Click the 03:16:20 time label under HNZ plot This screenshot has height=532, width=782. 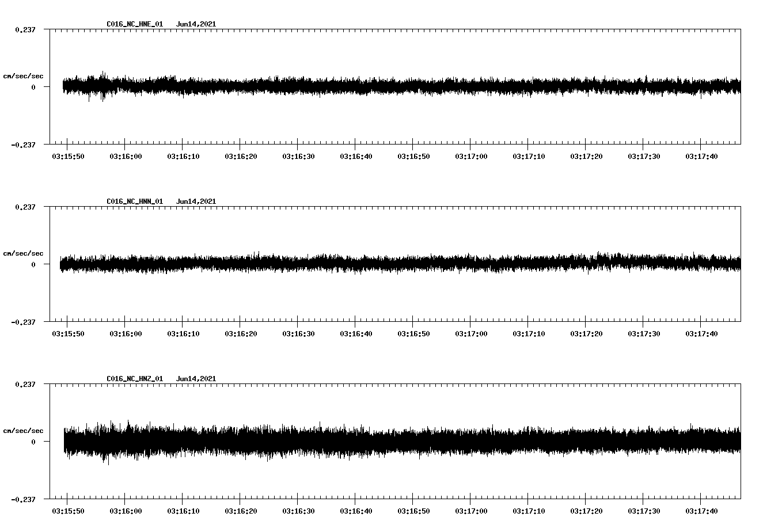241,511
